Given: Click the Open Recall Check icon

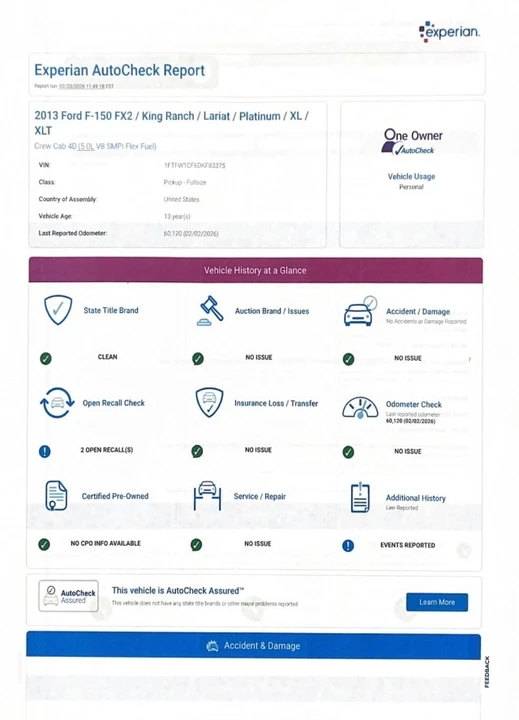Looking at the screenshot, I should [57, 403].
